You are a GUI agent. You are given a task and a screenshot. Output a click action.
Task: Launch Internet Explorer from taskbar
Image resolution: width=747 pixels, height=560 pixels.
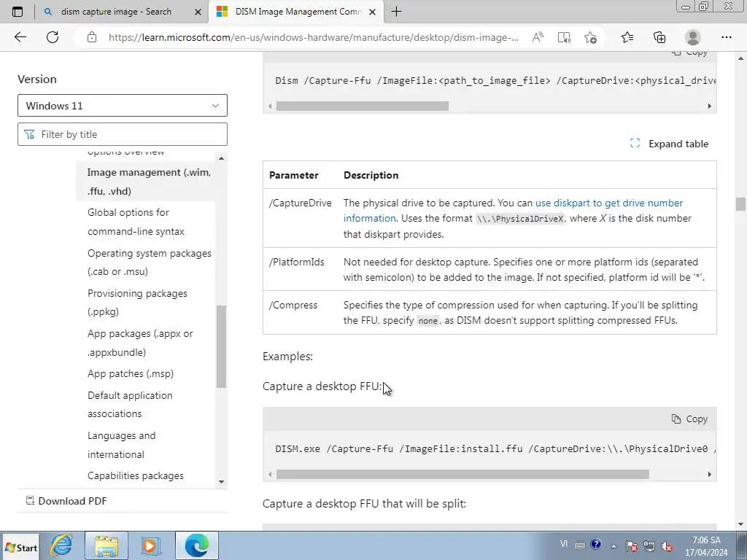click(61, 545)
